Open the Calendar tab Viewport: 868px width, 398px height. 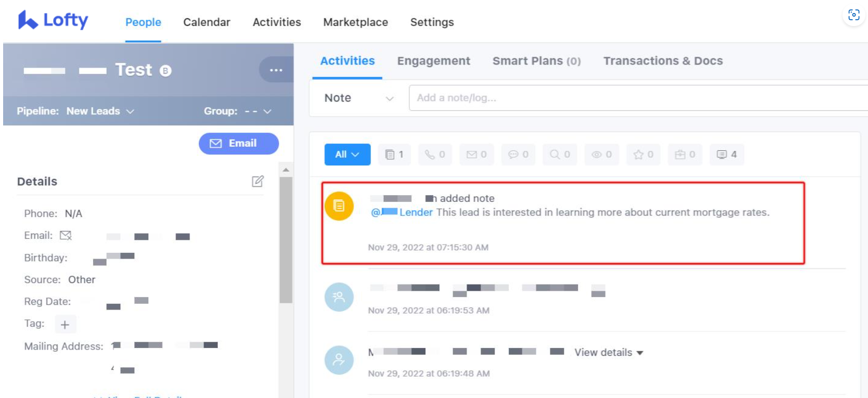click(207, 22)
